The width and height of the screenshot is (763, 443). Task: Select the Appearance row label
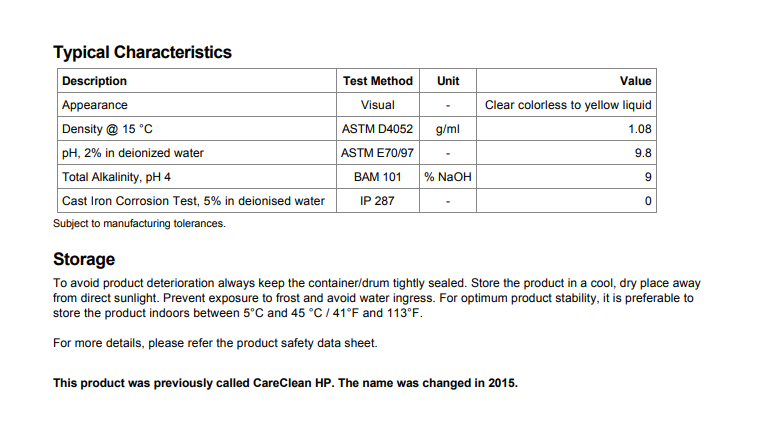pos(95,105)
